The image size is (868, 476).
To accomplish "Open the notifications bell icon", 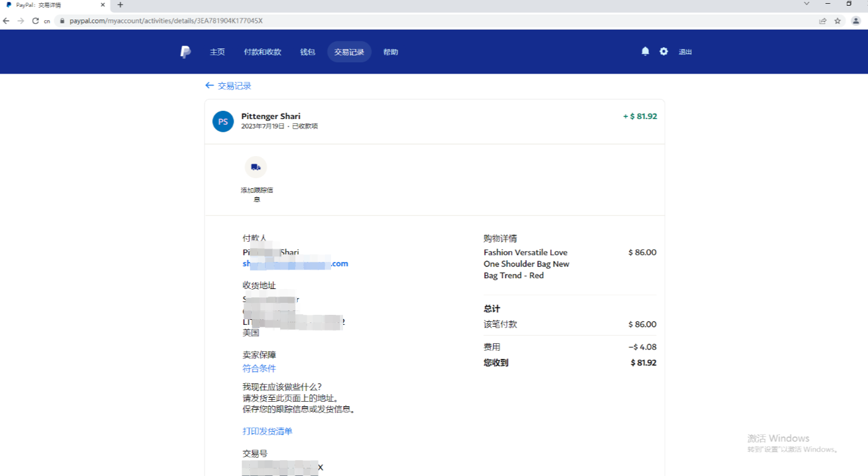I will click(645, 52).
